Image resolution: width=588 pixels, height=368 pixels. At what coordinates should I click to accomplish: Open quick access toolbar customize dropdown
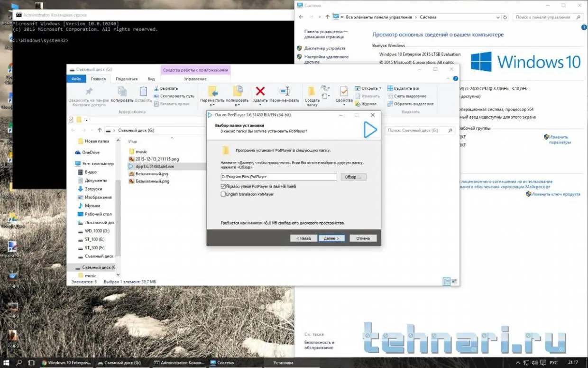tap(87, 120)
